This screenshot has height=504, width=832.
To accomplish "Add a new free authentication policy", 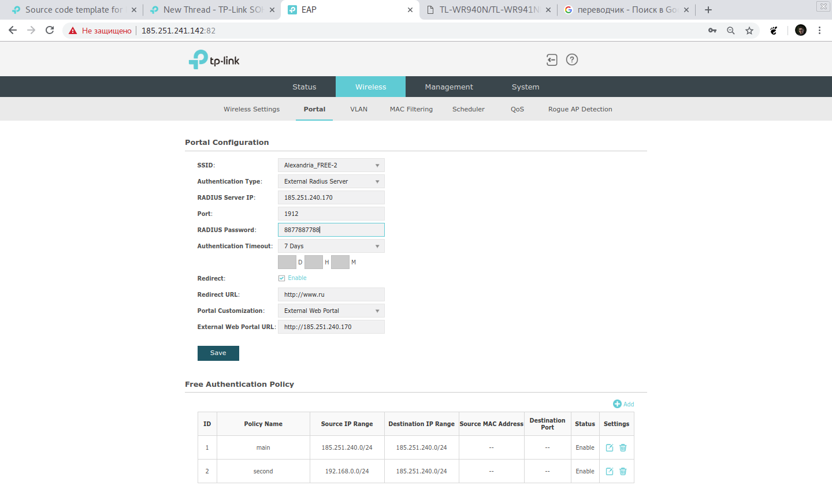I will (x=623, y=404).
